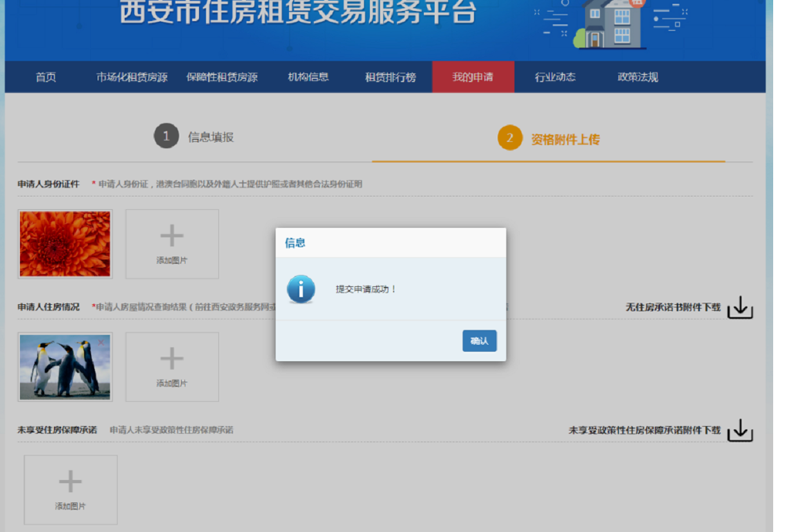Click download icon beside 无住房承诺书附件下载
The height and width of the screenshot is (532, 786).
[740, 307]
